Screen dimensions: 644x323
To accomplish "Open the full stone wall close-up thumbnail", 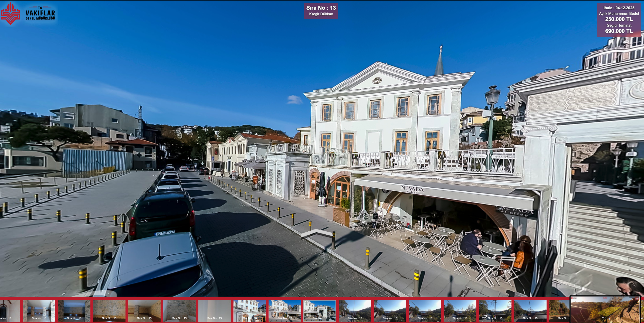I will (109, 311).
